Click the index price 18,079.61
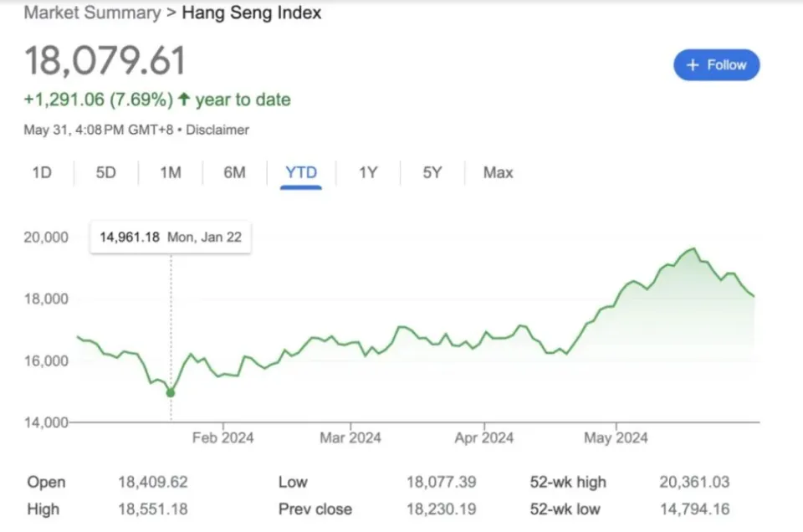 (x=105, y=62)
